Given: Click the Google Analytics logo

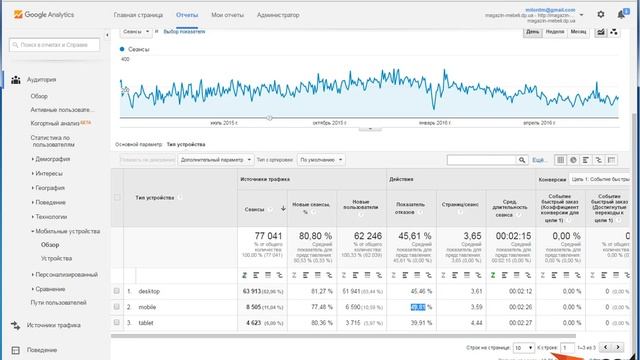Looking at the screenshot, I should tap(44, 14).
